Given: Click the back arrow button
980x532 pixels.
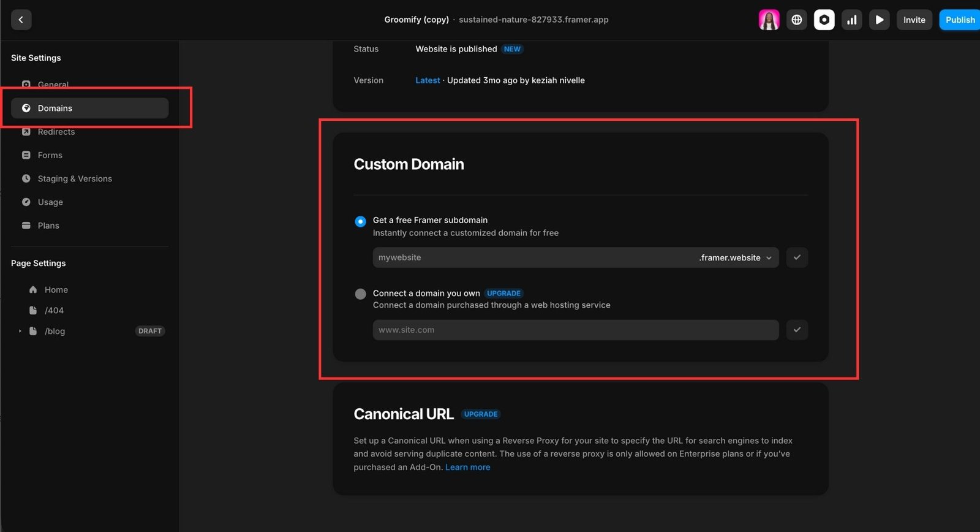Looking at the screenshot, I should click(21, 20).
